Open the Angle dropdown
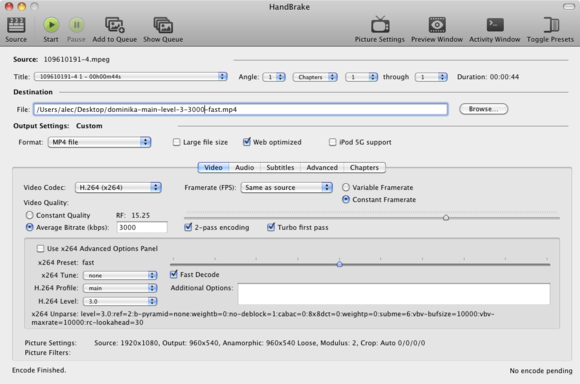Image resolution: width=580 pixels, height=384 pixels. [274, 77]
